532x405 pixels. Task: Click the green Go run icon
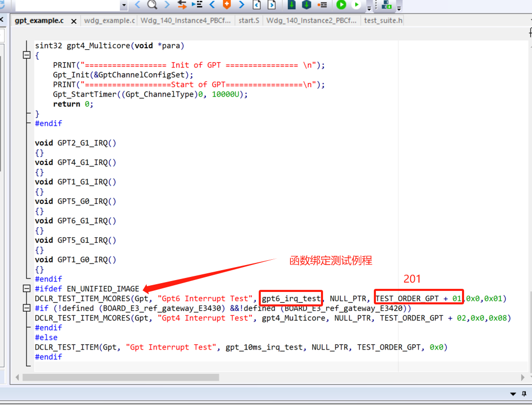(x=341, y=5)
